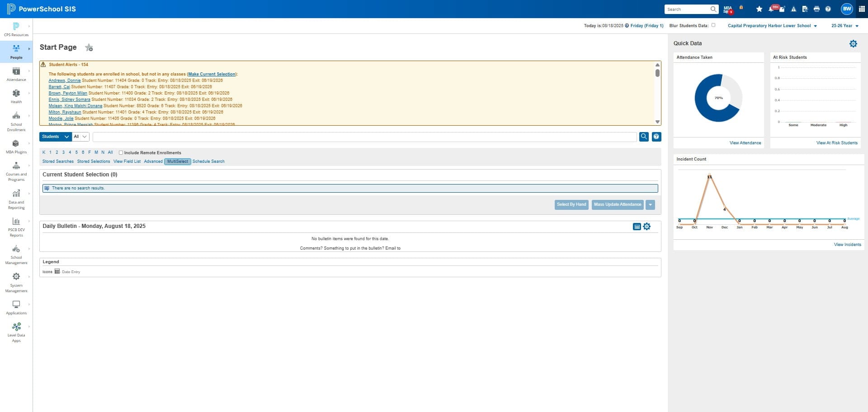Open the 25-26 Year term dropdown

click(x=844, y=26)
